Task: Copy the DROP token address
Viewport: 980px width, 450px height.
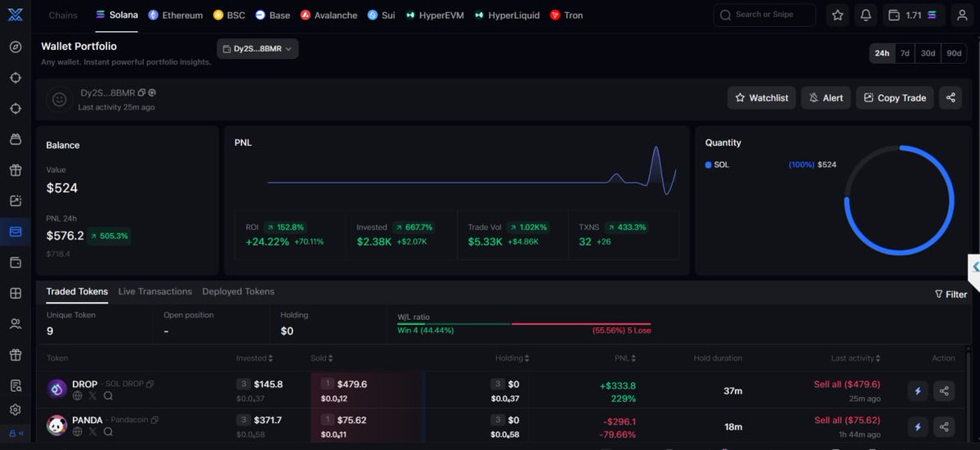Action: pos(150,384)
